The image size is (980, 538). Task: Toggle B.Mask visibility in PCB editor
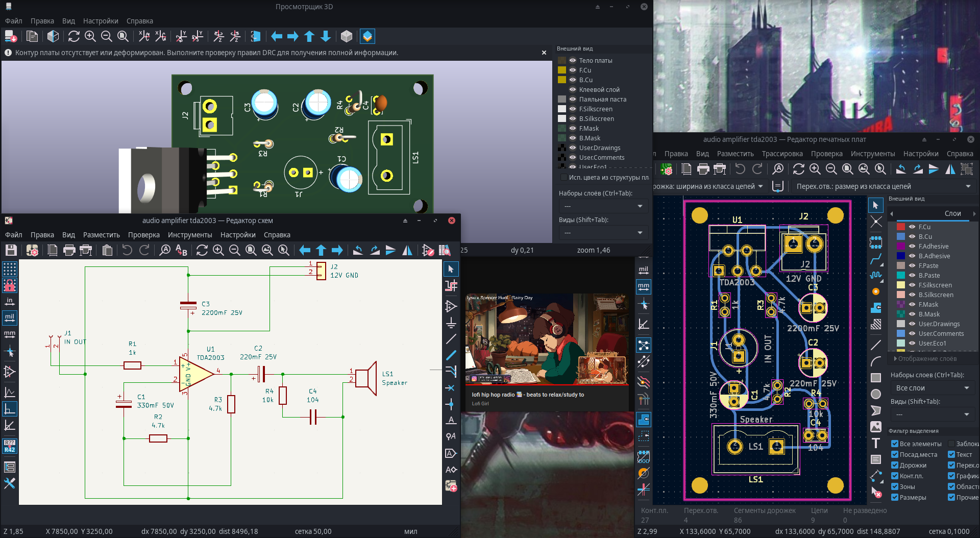click(912, 314)
